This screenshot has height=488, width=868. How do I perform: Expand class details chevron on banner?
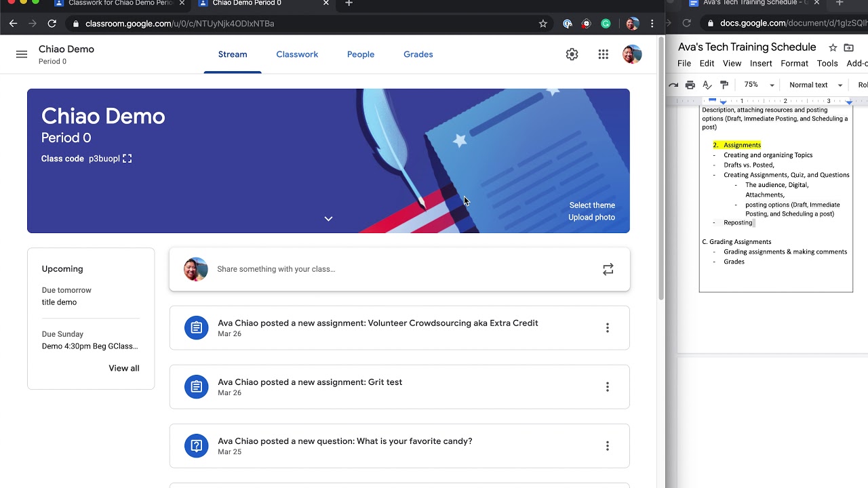point(328,218)
